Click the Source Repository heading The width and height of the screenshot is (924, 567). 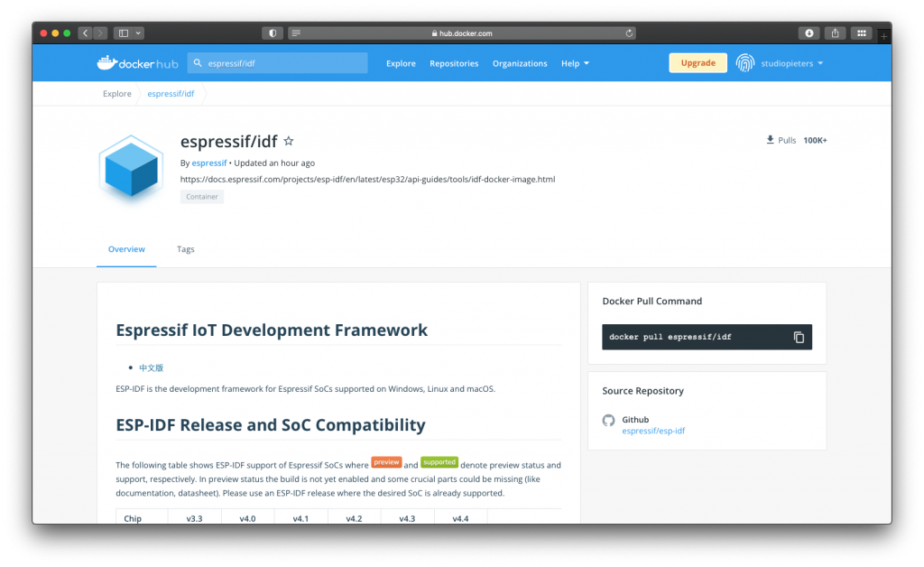pyautogui.click(x=642, y=391)
